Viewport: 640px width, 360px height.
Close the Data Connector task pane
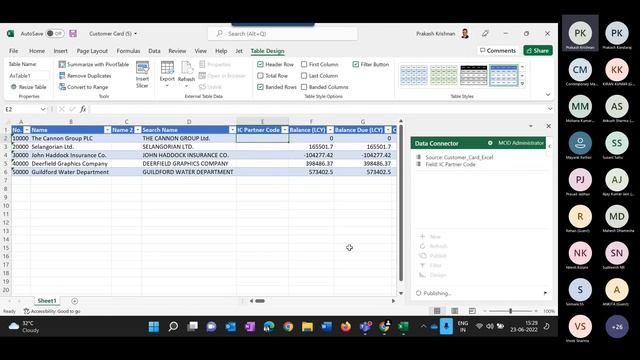click(x=549, y=126)
